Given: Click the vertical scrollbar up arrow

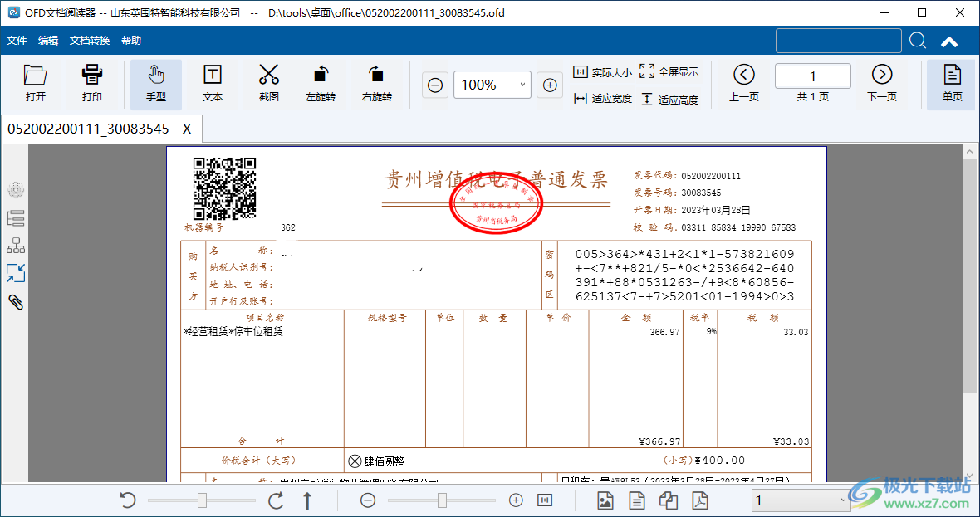Looking at the screenshot, I should pyautogui.click(x=970, y=152).
